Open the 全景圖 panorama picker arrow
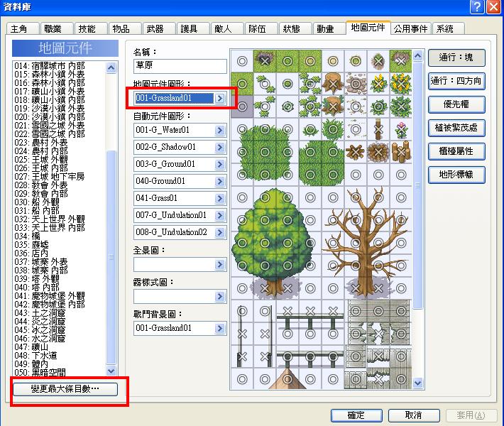The width and height of the screenshot is (504, 426). [220, 265]
